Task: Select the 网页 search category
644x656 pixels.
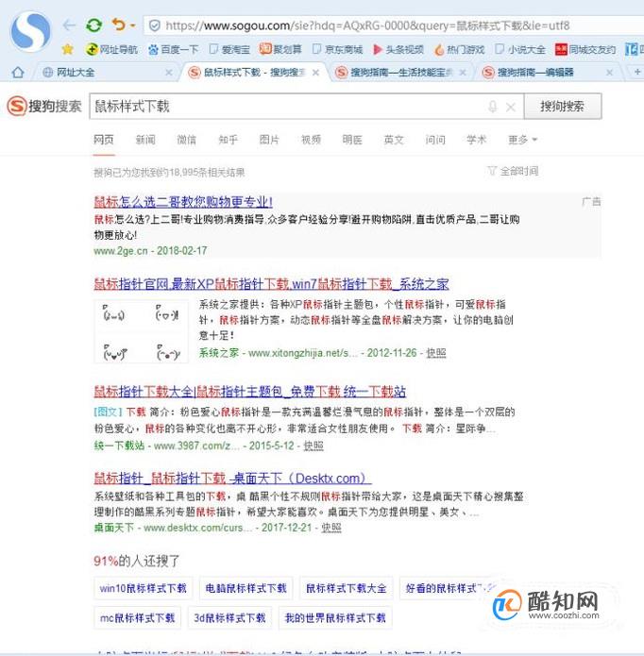Action: click(x=104, y=140)
